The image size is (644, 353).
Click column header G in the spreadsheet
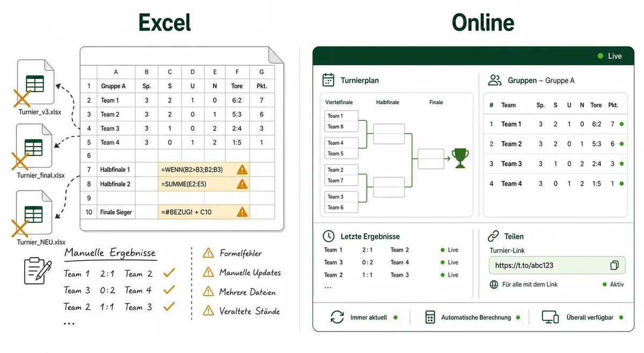tap(261, 72)
